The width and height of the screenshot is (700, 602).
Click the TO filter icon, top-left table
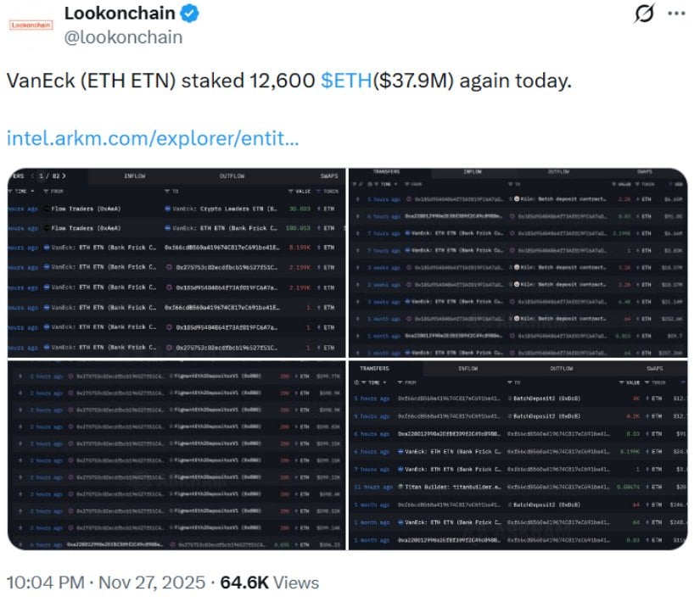(x=165, y=191)
